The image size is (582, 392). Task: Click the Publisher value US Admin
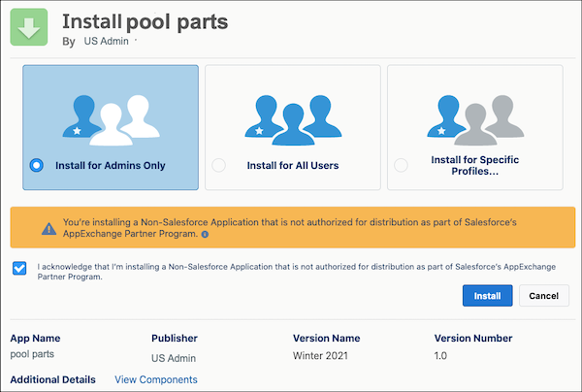coord(174,358)
